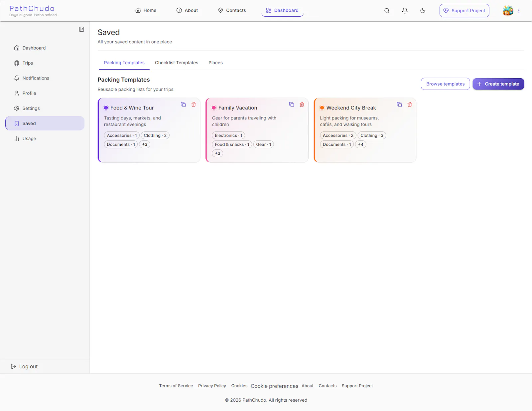Open Cookie preferences in footer
The width and height of the screenshot is (532, 411).
tap(275, 386)
